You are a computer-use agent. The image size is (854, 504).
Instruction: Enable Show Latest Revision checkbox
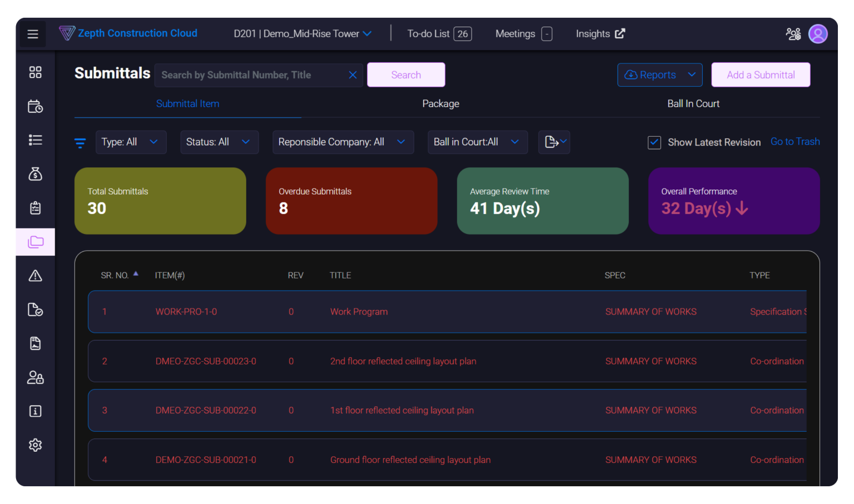(654, 142)
